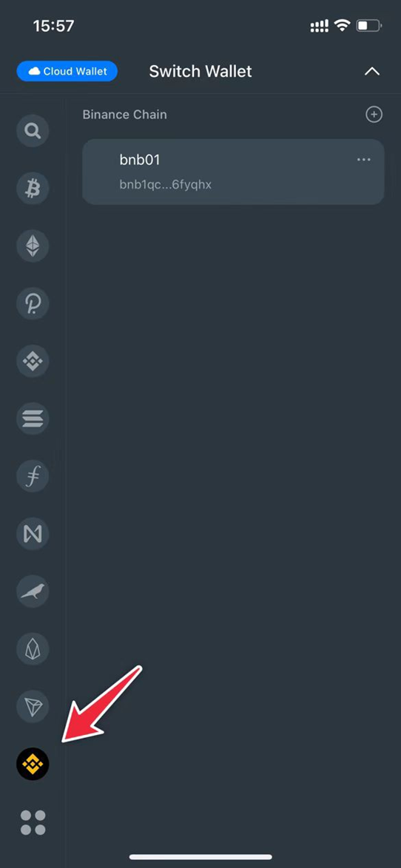The height and width of the screenshot is (868, 401).
Task: Open the search icon in sidebar
Action: point(33,131)
